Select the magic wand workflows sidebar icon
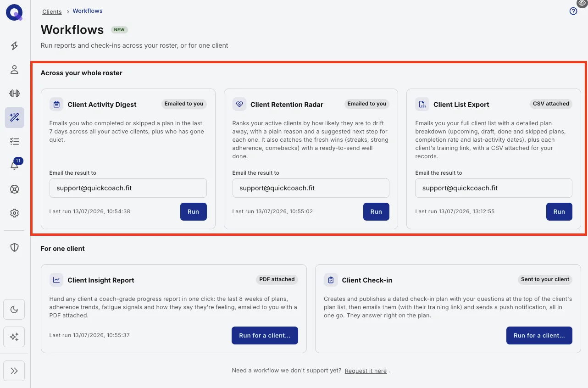588x388 pixels. [14, 118]
